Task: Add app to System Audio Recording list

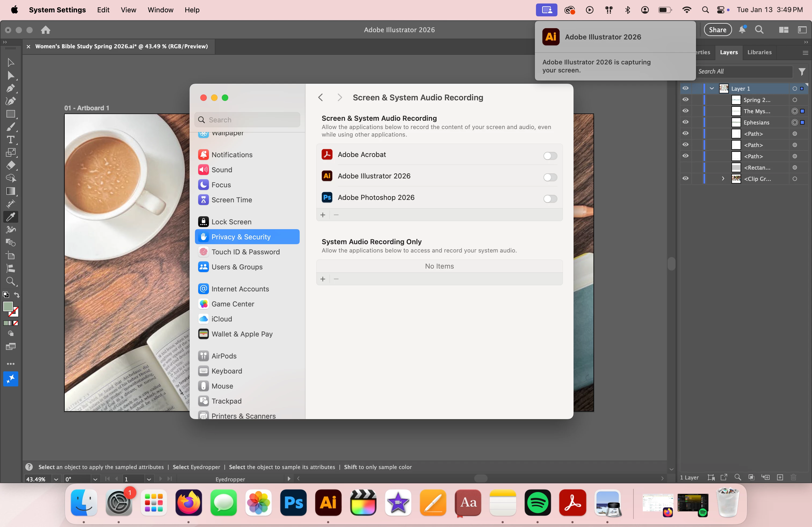Action: point(323,279)
